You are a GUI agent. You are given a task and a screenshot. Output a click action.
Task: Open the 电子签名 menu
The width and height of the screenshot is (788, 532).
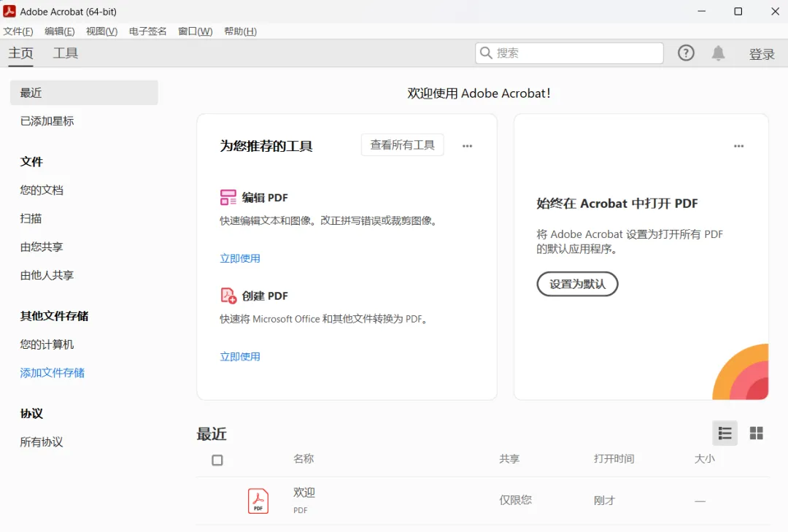pos(147,31)
